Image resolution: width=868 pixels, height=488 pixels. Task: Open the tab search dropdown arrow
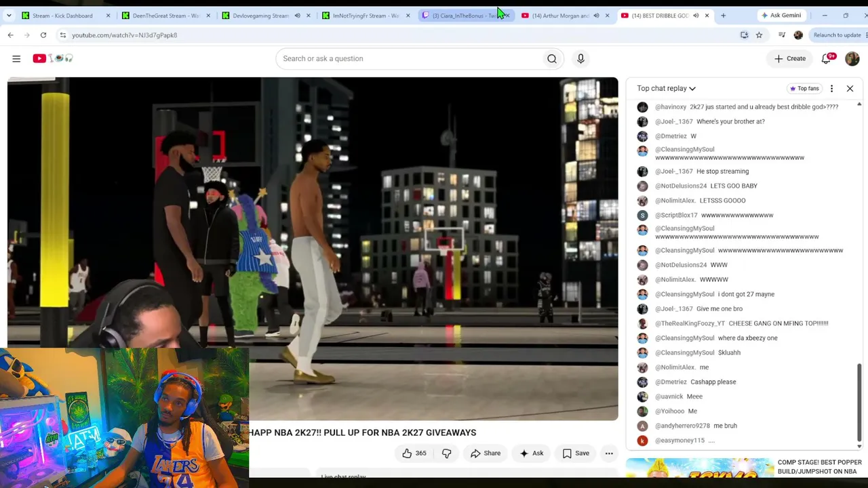9,15
